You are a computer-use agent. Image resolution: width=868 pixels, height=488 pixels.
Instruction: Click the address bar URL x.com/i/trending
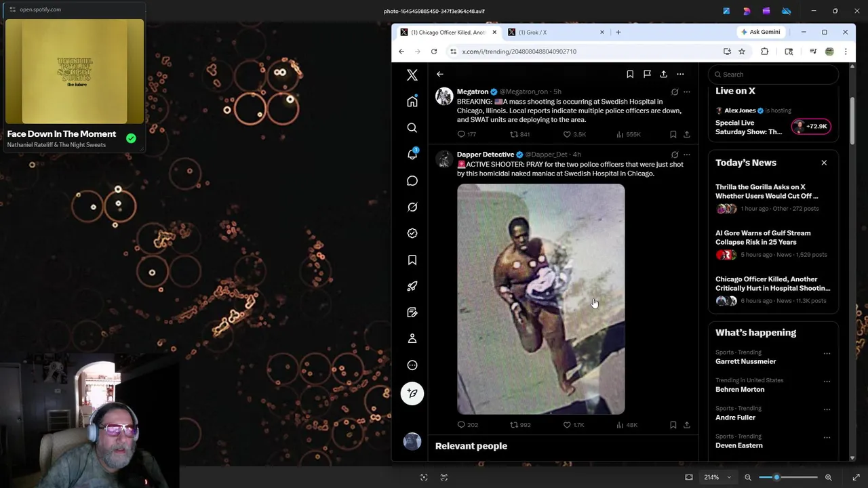coord(519,52)
